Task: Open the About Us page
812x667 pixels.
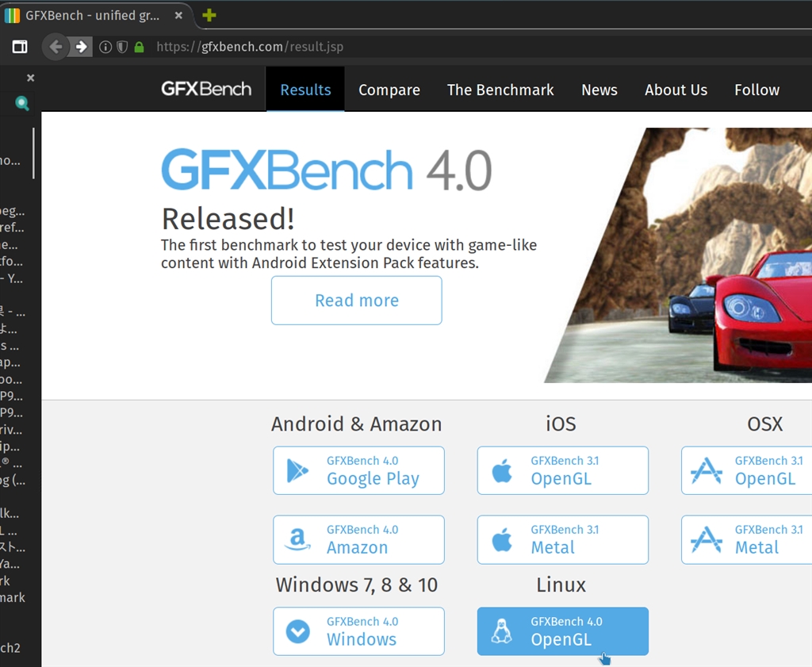Action: point(676,90)
